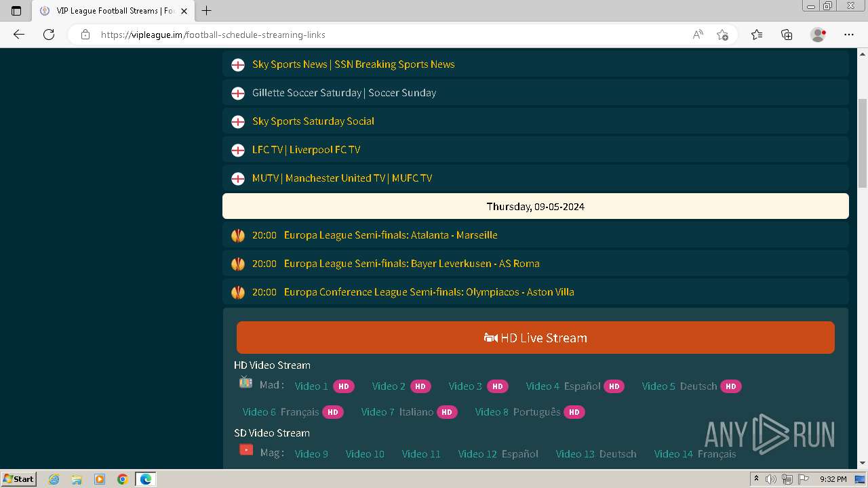The image size is (868, 488).
Task: Click the browser back arrow
Action: [19, 35]
